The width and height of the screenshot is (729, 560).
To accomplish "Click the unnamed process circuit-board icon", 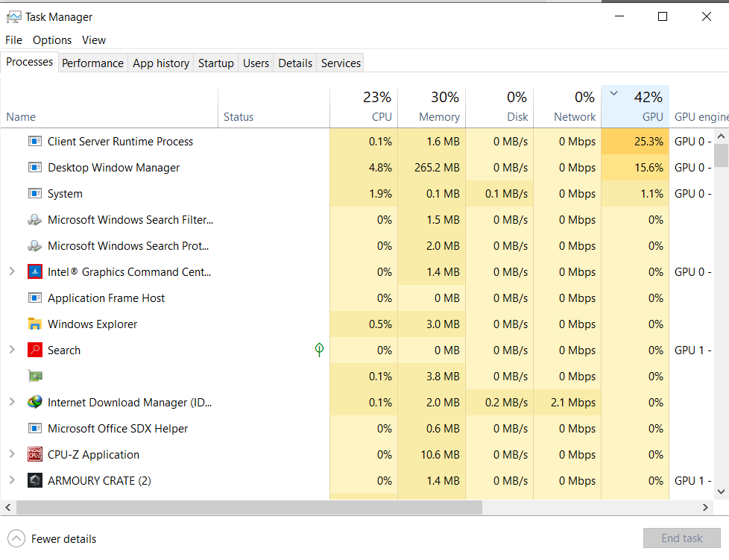I will 35,376.
